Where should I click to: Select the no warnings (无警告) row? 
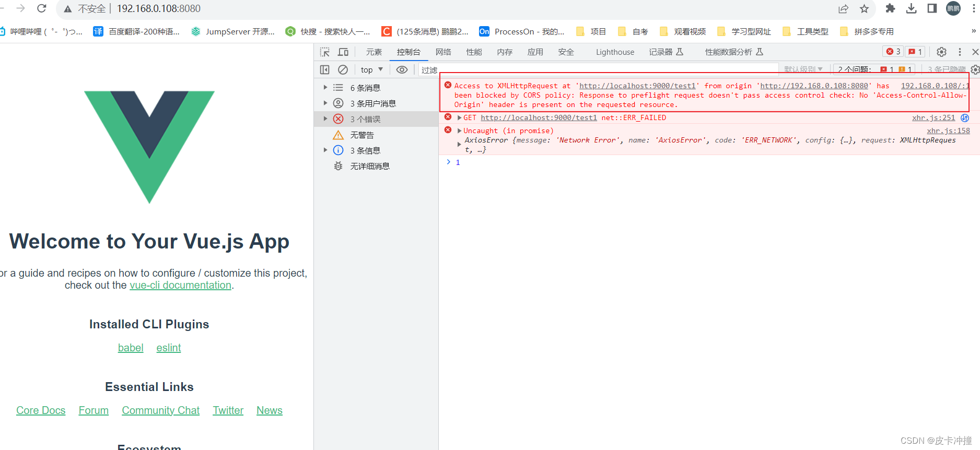click(x=376, y=135)
